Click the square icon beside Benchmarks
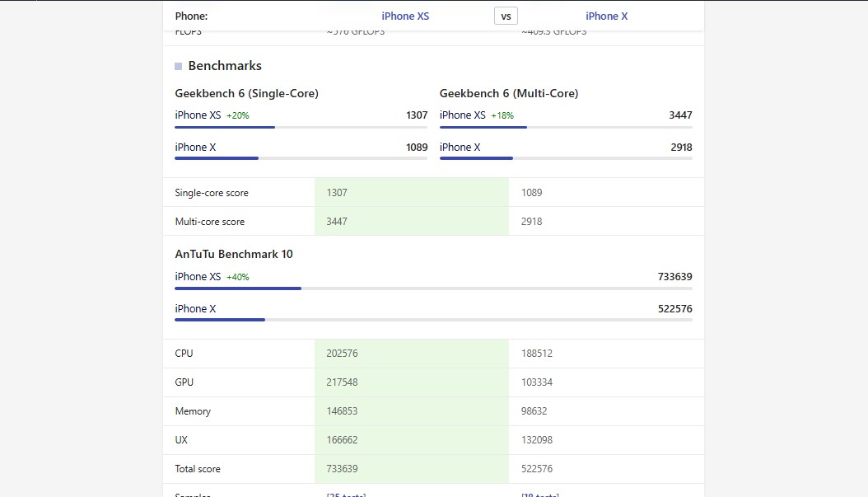This screenshot has width=868, height=497. pos(179,66)
